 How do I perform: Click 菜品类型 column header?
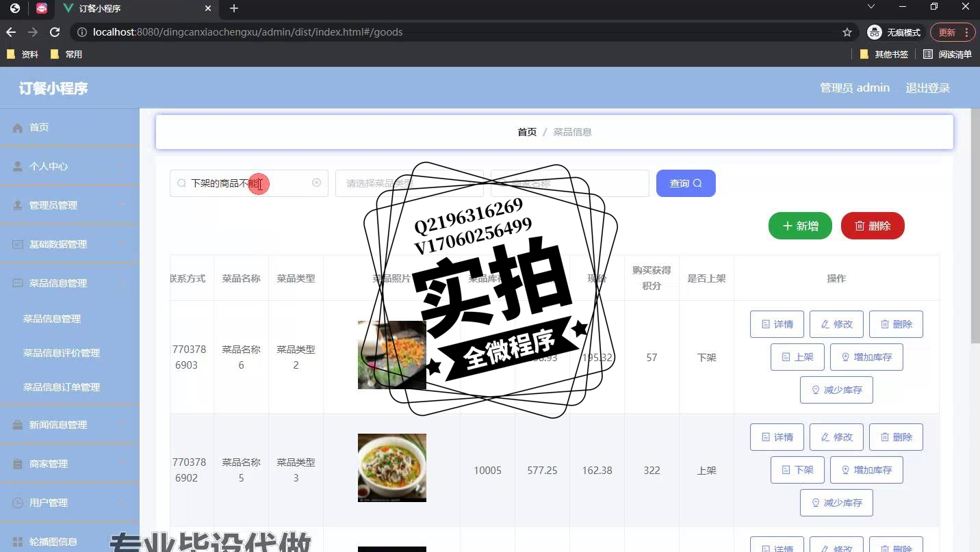296,278
